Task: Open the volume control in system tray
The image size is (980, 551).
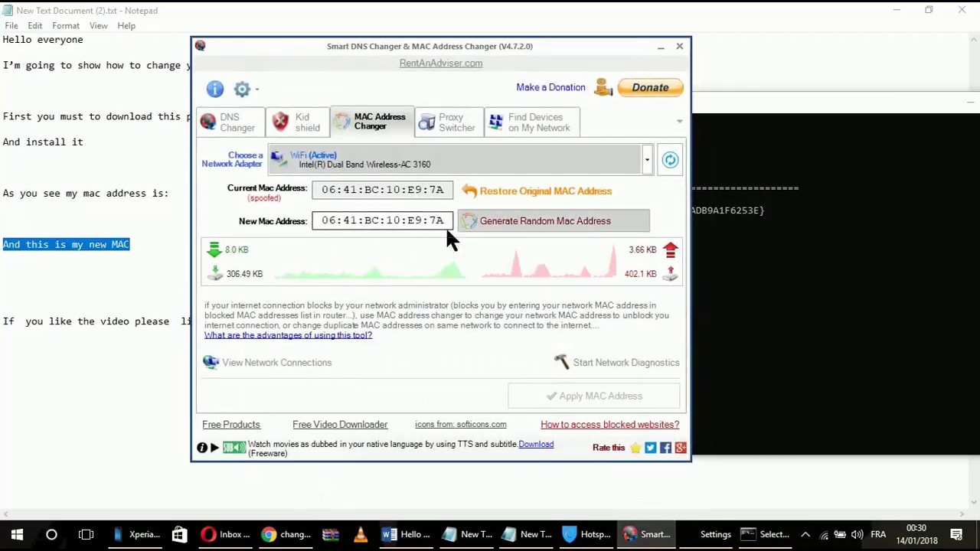Action: point(857,534)
